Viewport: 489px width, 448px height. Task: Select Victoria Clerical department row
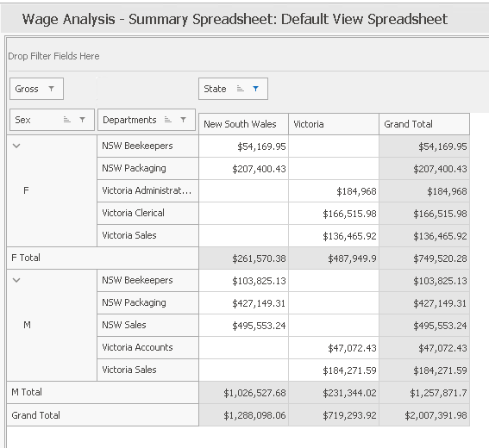click(147, 213)
